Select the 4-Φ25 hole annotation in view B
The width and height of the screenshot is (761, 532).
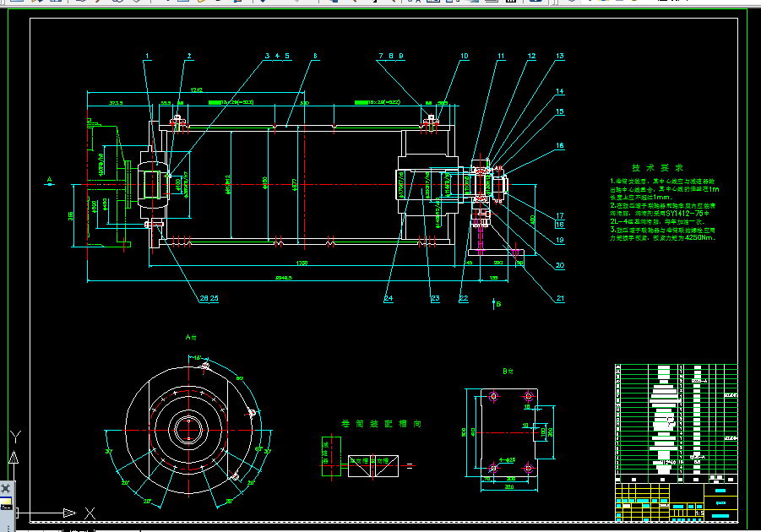pos(507,459)
